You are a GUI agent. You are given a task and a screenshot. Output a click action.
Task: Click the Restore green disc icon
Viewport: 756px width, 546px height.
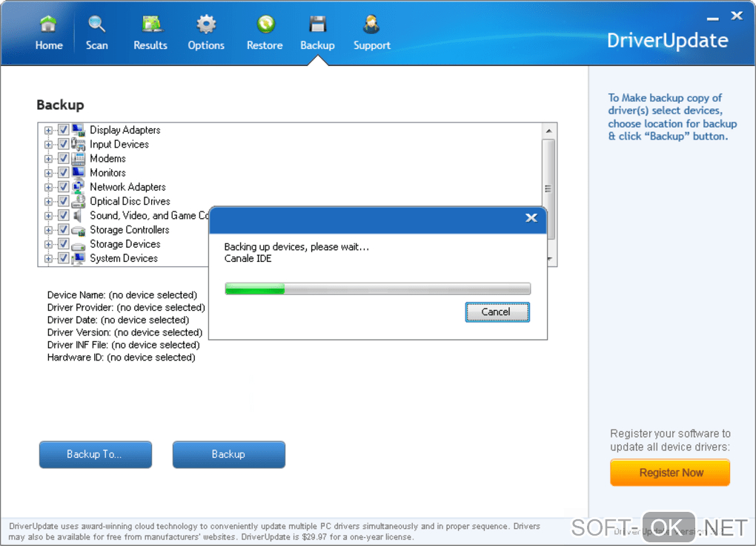(265, 24)
